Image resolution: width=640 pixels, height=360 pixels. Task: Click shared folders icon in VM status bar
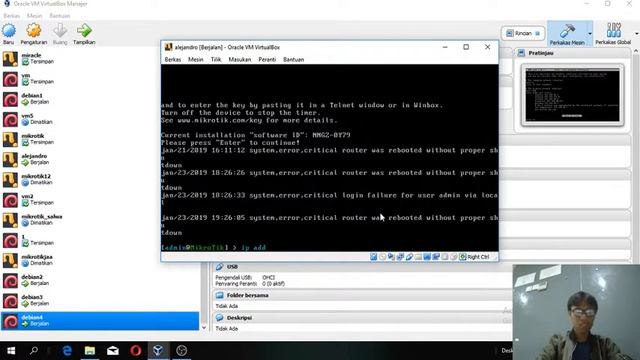(418, 257)
